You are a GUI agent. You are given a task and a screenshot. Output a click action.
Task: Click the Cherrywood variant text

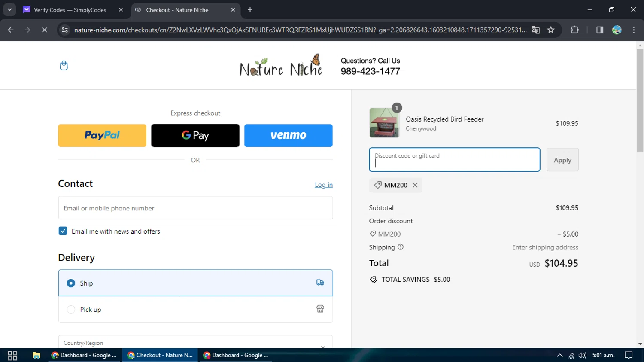coord(421,128)
